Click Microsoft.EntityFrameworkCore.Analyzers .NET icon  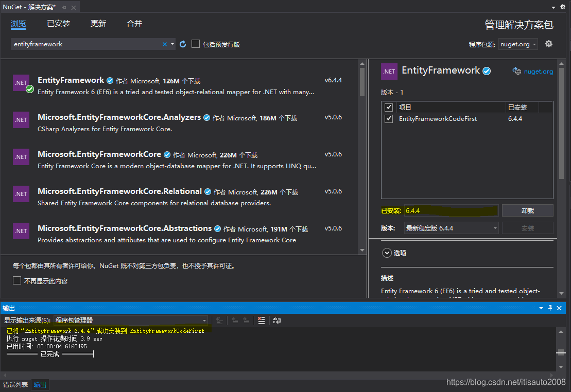[x=21, y=120]
